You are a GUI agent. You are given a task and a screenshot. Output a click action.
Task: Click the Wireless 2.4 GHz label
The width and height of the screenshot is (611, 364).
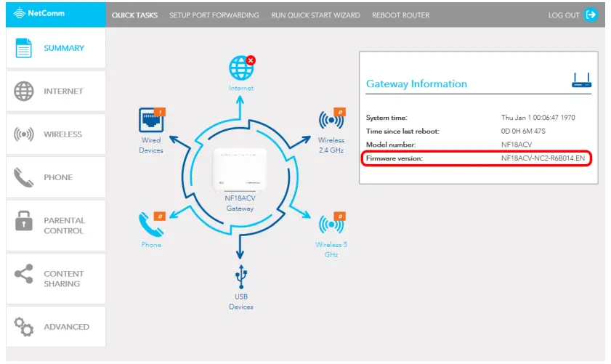point(331,145)
